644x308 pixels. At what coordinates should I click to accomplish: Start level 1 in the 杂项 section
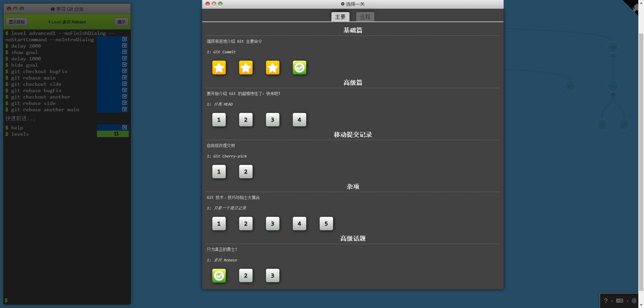click(219, 224)
